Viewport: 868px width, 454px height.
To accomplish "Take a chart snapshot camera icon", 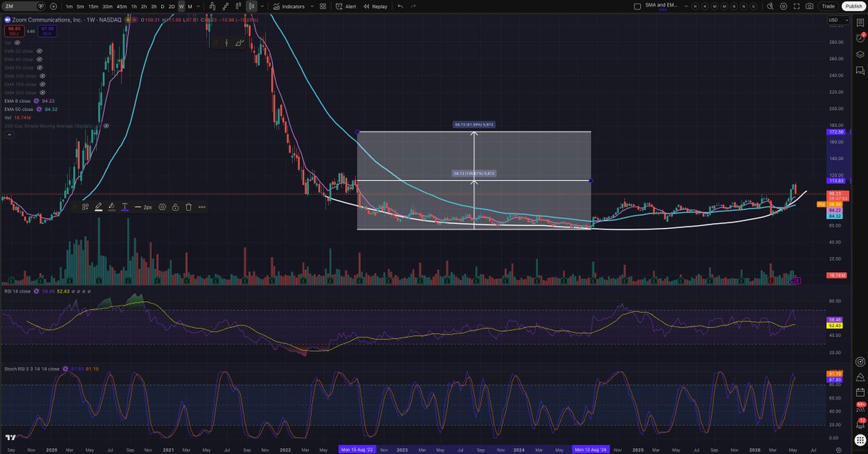I will tap(809, 7).
